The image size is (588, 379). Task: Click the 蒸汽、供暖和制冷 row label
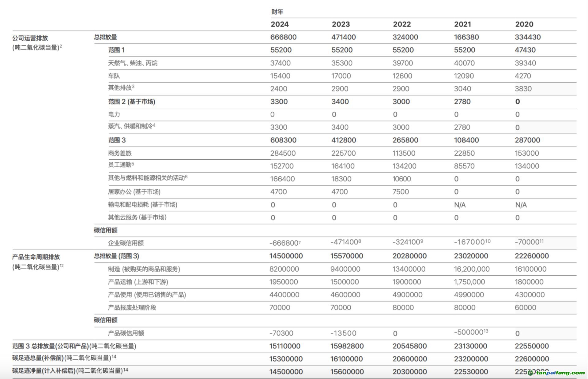132,126
